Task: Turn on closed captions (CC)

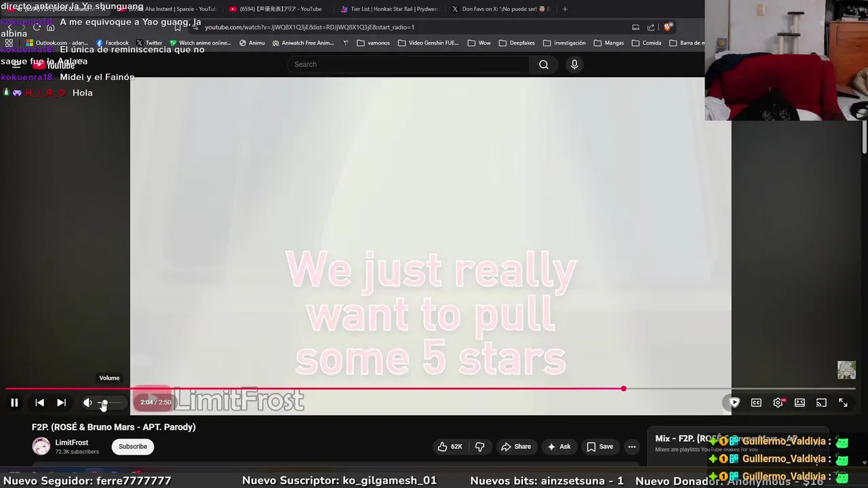Action: click(756, 403)
